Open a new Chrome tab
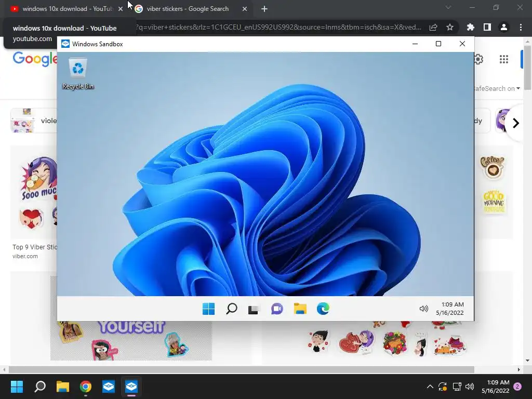 [264, 9]
